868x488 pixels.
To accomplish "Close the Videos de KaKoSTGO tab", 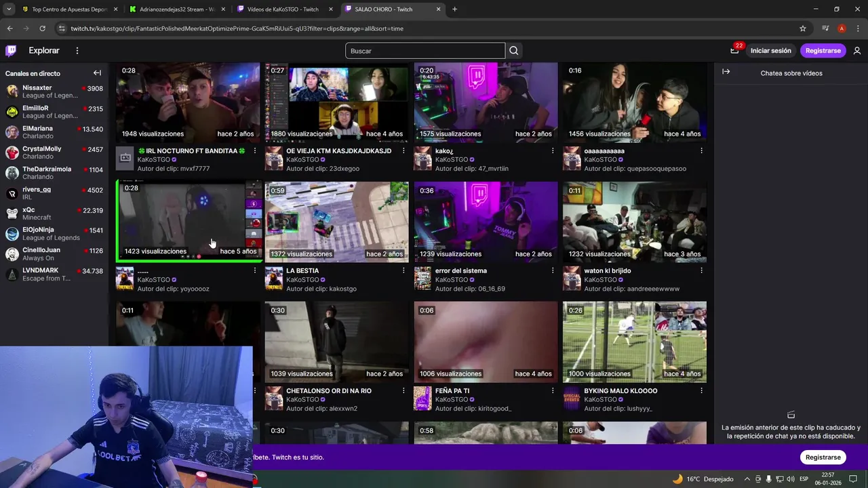I will point(331,9).
